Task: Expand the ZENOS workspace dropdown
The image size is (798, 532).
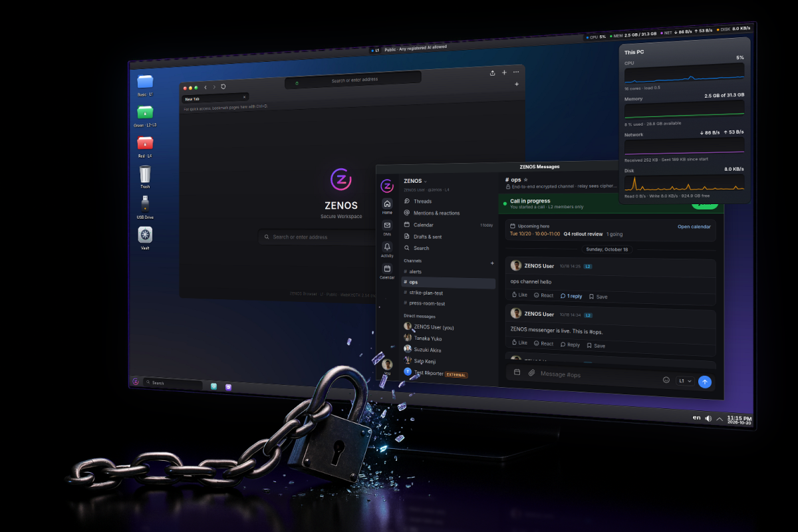Action: point(415,181)
